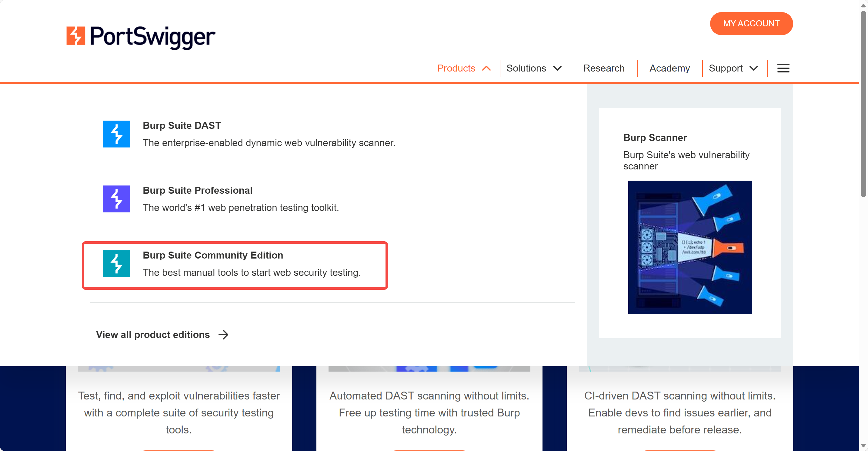Open View all product editions link

coord(153,334)
